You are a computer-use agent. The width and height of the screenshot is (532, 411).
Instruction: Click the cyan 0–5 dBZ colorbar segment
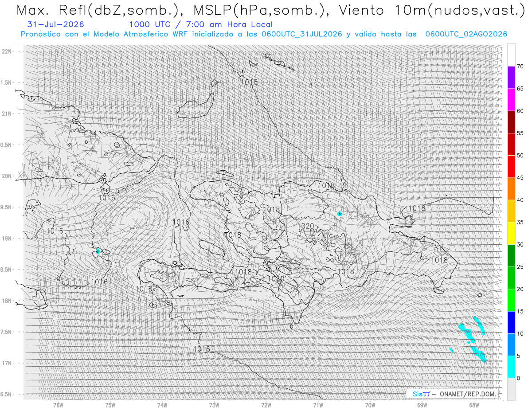(511, 367)
